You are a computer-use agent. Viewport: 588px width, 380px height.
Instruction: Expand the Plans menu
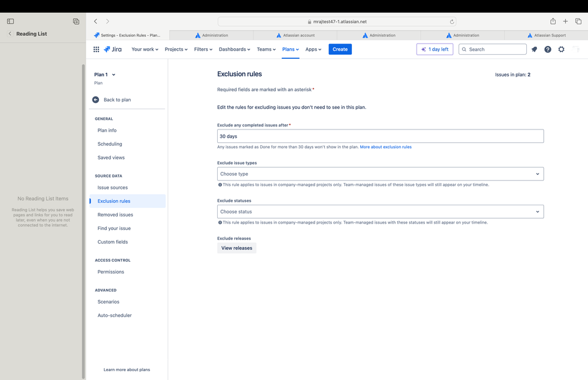pos(291,49)
